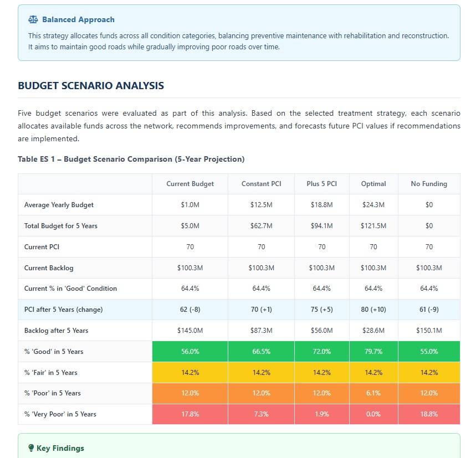The width and height of the screenshot is (476, 458).
Task: Click the $121.5M total budget value
Action: coord(373,225)
